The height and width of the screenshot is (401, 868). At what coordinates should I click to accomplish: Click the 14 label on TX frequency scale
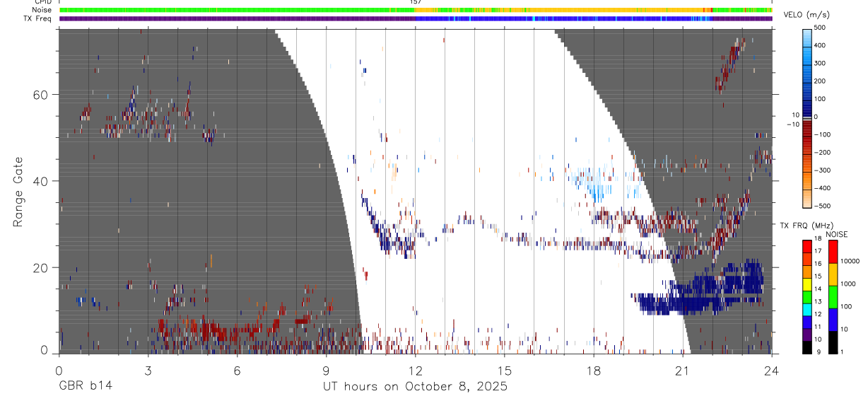point(818,289)
